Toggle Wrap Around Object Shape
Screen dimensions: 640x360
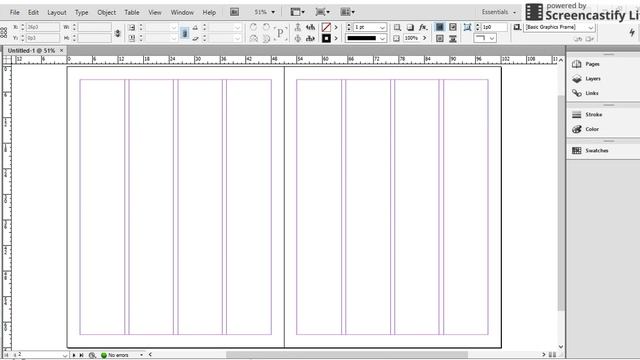pyautogui.click(x=440, y=38)
